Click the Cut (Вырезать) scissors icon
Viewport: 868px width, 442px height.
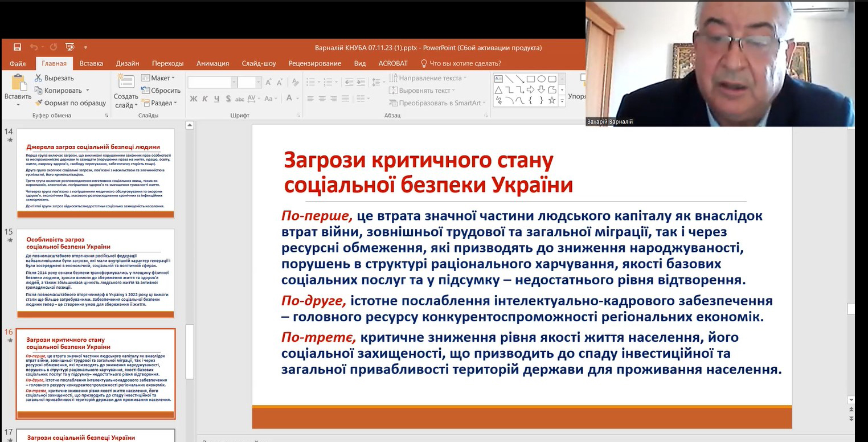click(x=39, y=78)
